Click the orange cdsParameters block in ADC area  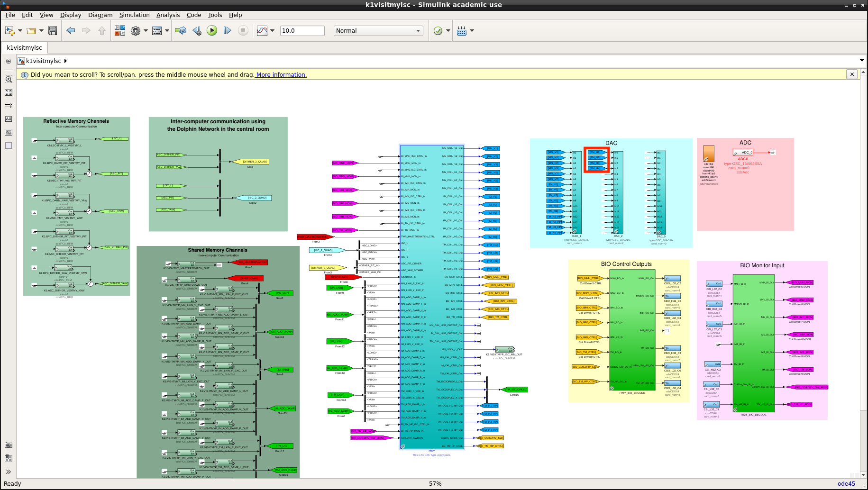pos(709,154)
